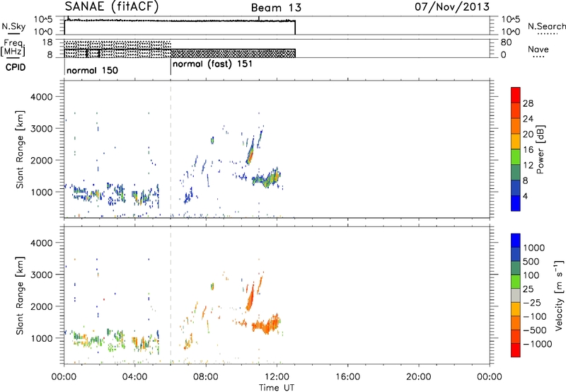566x392 pixels.
Task: Click the yellow 16-20 dB power color band
Action: tap(516, 141)
